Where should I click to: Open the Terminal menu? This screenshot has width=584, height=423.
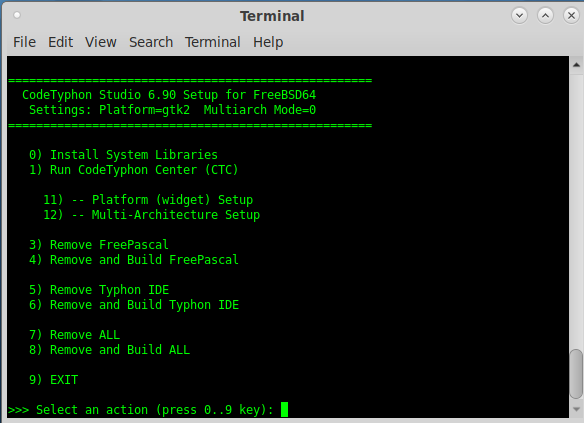coord(213,42)
